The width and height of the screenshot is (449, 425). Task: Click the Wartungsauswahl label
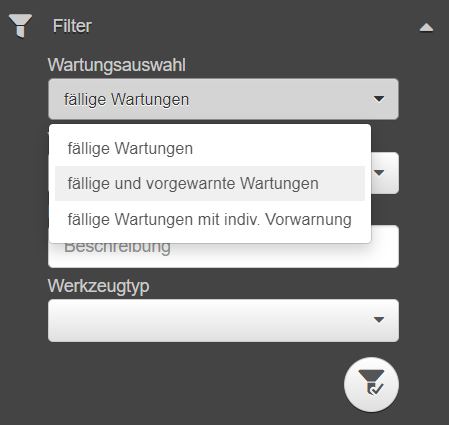point(117,65)
